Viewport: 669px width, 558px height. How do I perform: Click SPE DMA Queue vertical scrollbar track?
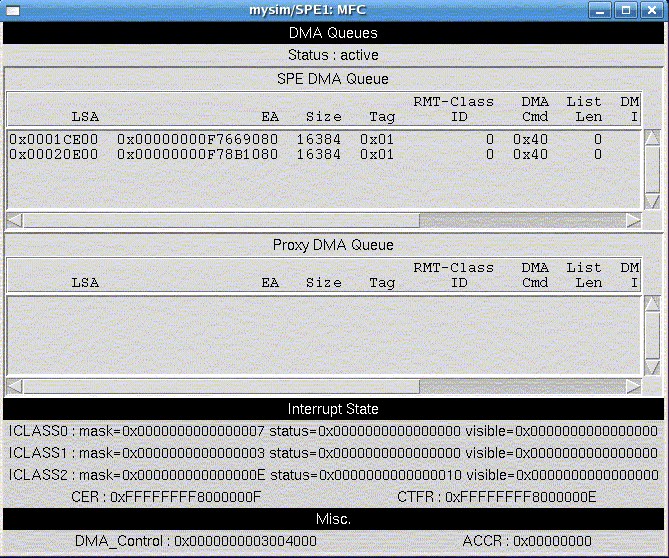click(652, 169)
